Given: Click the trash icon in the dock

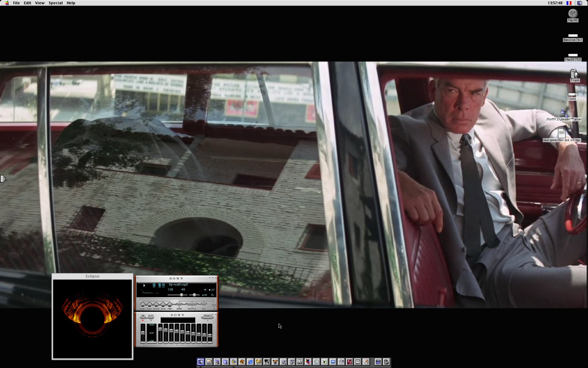Looking at the screenshot, I should [386, 362].
